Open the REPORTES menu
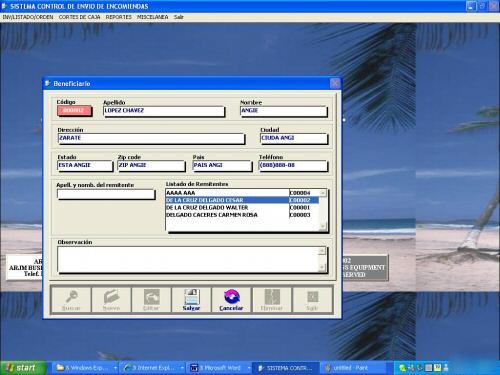500x375 pixels. pos(119,17)
